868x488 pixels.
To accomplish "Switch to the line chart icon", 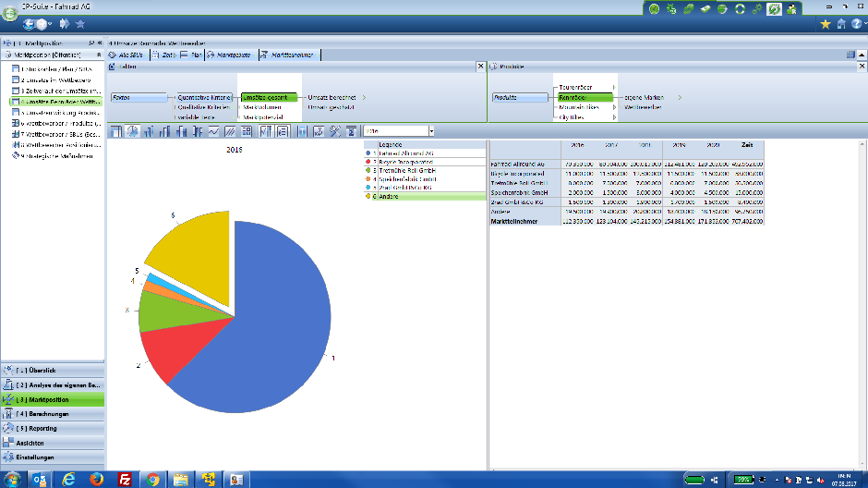I will (x=213, y=131).
